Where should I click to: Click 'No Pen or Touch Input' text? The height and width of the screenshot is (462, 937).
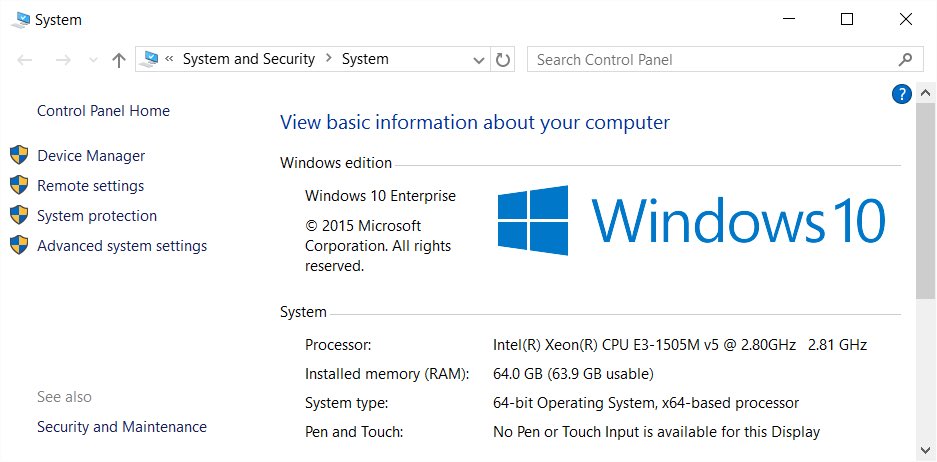coord(568,432)
